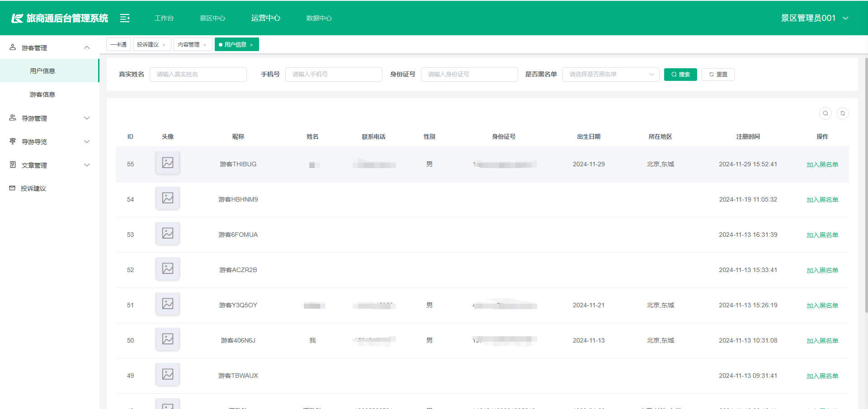Expand the 导游管理 sidebar group
The width and height of the screenshot is (868, 409).
(x=50, y=118)
